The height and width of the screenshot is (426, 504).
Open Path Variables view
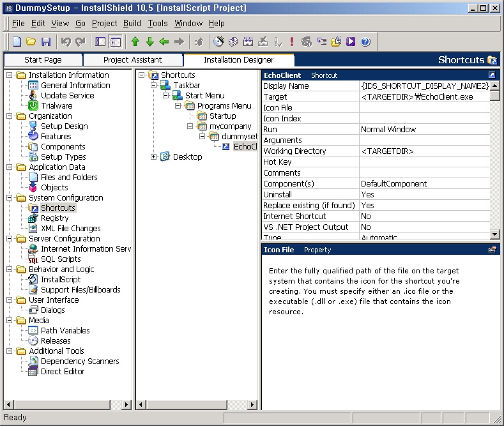point(65,331)
